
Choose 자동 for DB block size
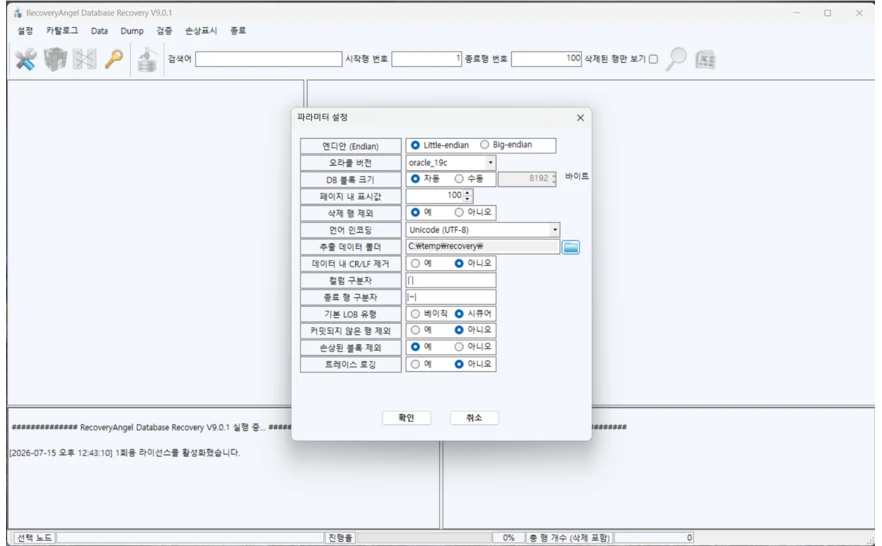pyautogui.click(x=415, y=179)
